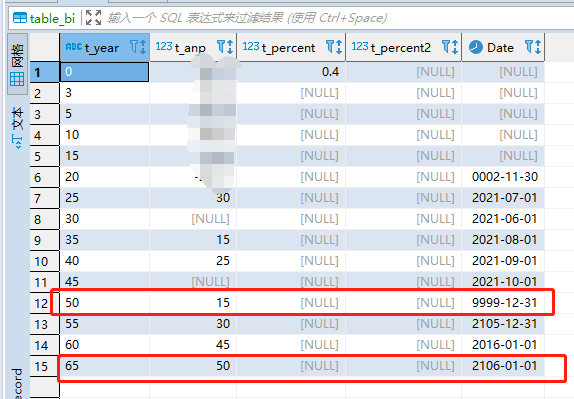Click Date cell 2021-08-01

504,240
